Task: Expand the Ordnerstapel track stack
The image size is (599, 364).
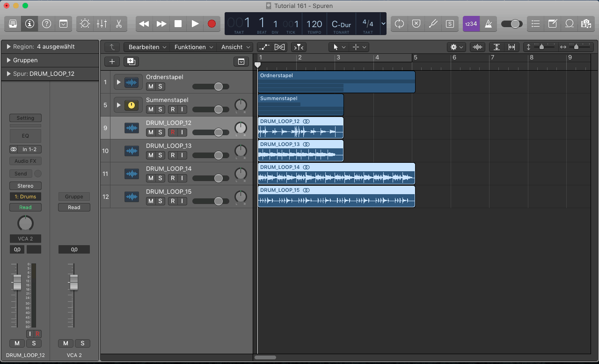Action: coord(118,82)
